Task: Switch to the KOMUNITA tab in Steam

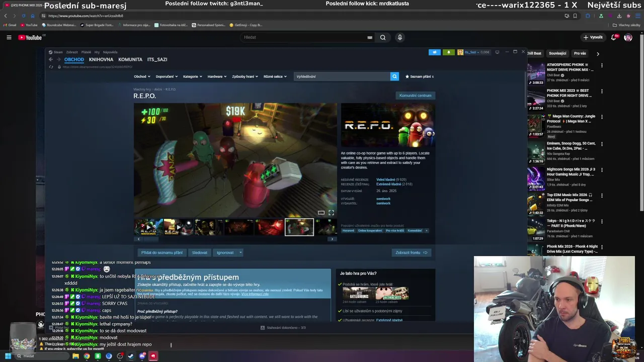Action: point(130,59)
